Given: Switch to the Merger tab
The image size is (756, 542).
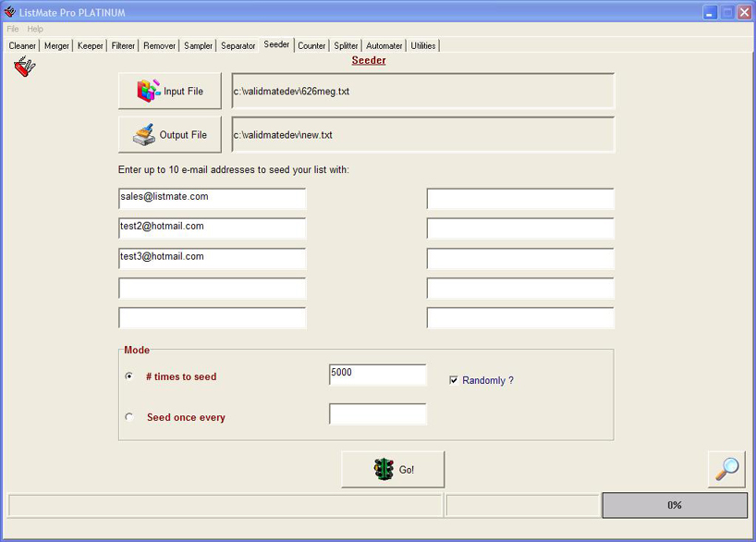Looking at the screenshot, I should 56,45.
